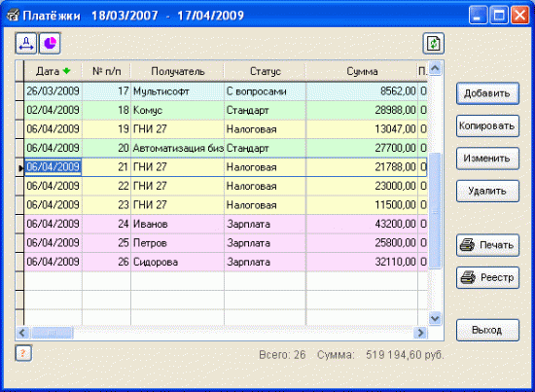Viewport: 535px width, 392px height.
Task: Click the sum 32110,00 cell
Action: coord(362,262)
